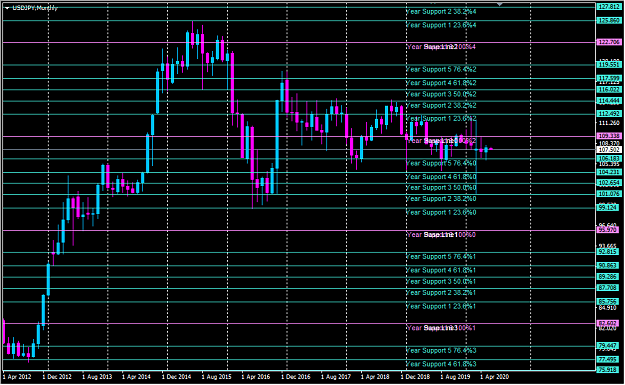
Task: Click the 1 Apr 2016 date label
Action: click(256, 377)
